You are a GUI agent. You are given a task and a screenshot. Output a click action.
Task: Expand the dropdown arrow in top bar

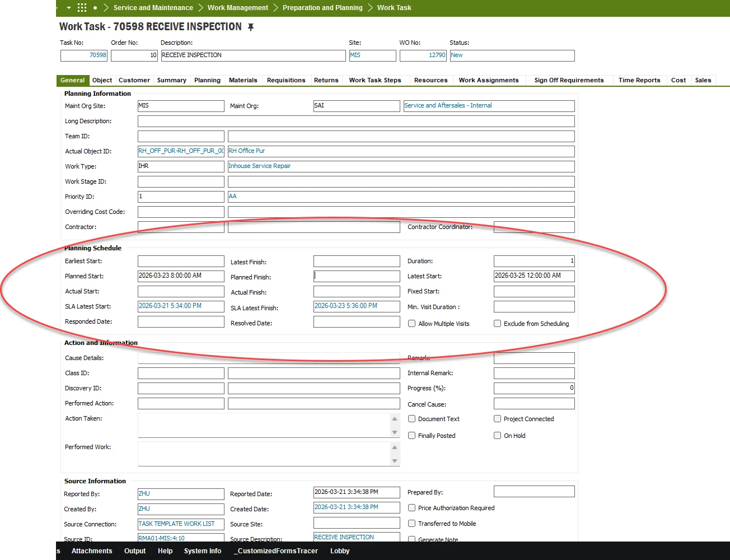69,8
